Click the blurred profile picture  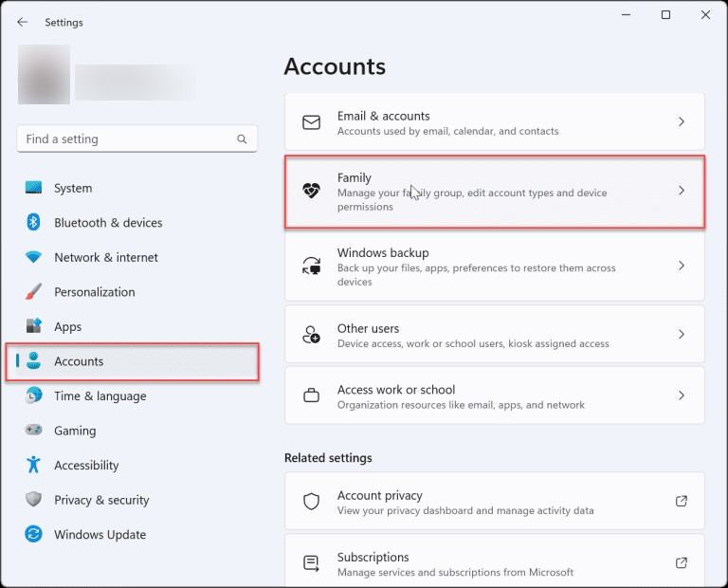(x=45, y=74)
